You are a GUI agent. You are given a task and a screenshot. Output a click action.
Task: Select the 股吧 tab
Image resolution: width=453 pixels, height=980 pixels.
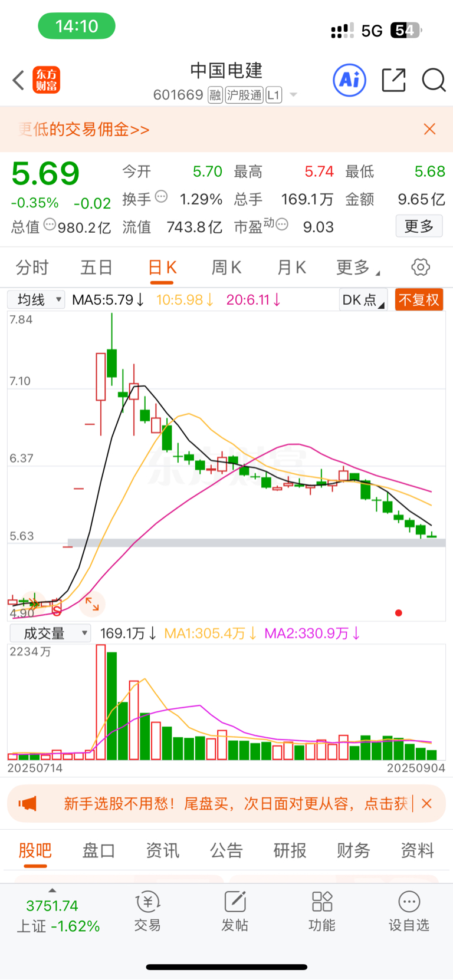click(x=35, y=850)
